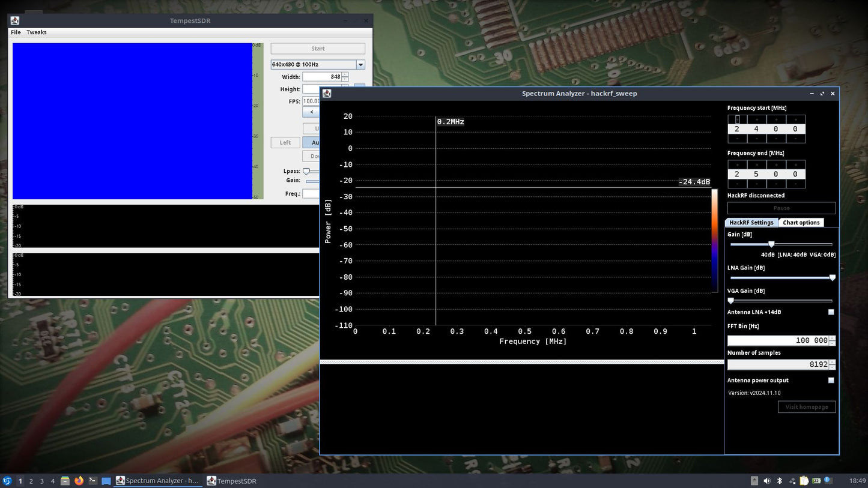
Task: Decrease TempestSDR Width spinner value
Action: click(345, 79)
